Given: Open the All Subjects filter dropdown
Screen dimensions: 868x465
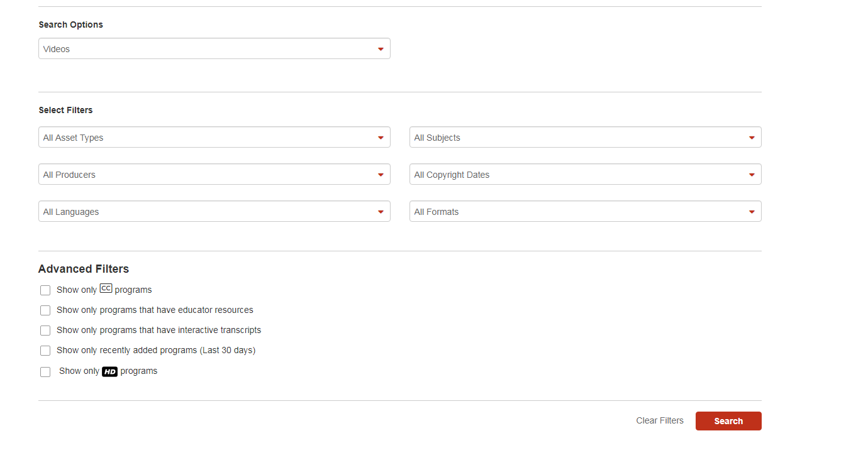Looking at the screenshot, I should coord(586,138).
